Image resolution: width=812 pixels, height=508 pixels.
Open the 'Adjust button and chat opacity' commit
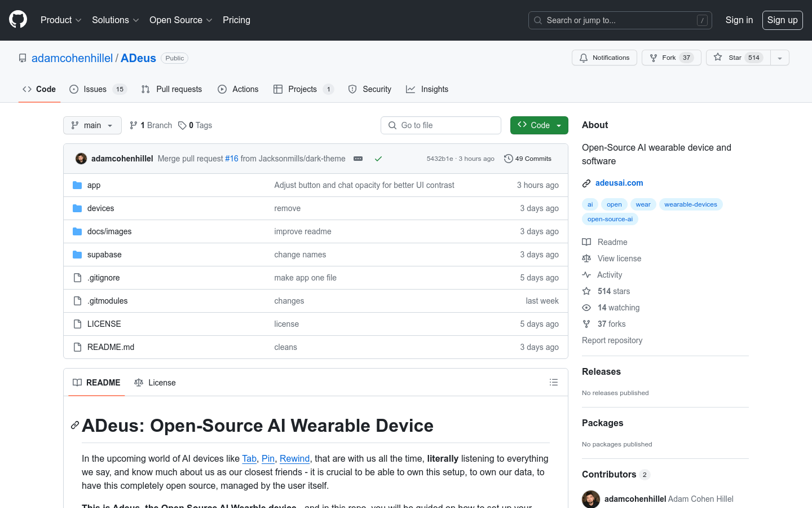(364, 185)
